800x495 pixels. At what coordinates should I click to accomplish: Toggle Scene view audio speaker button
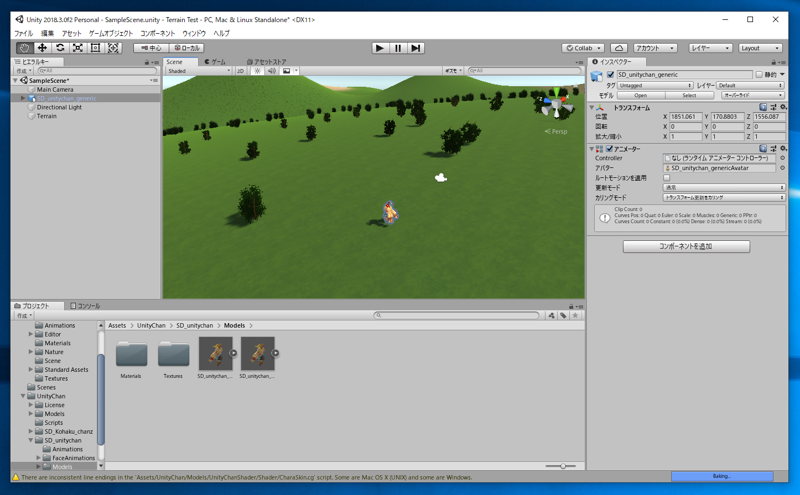pyautogui.click(x=272, y=71)
